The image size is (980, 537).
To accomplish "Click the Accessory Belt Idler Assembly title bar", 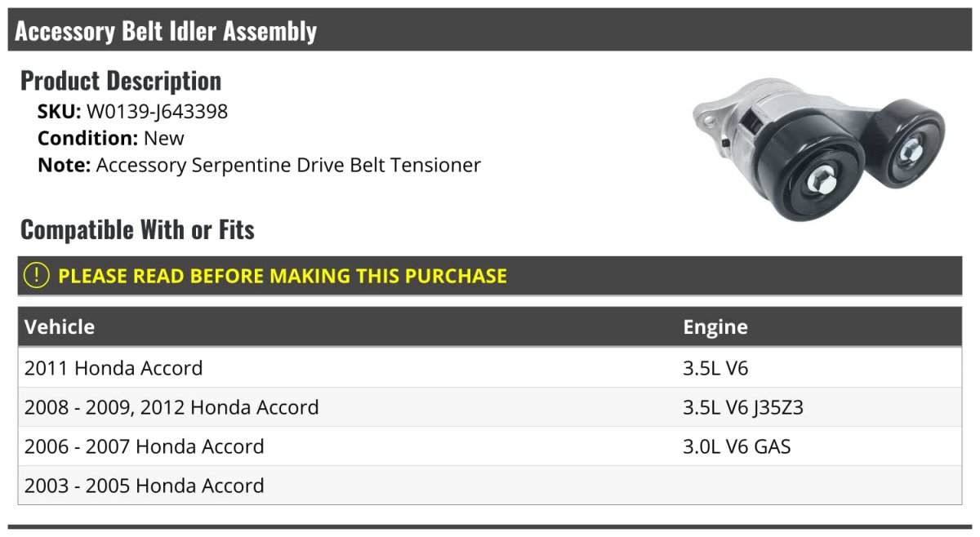I will coord(490,30).
